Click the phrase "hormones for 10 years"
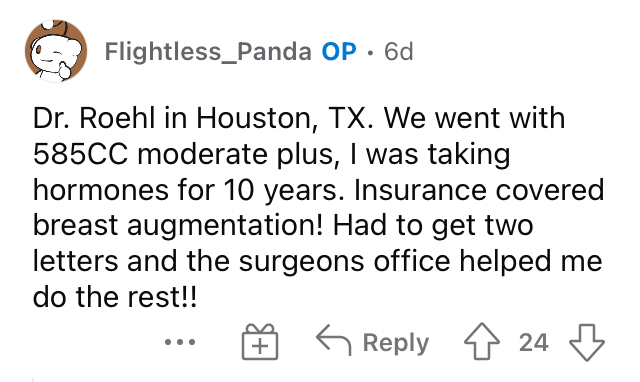 pyautogui.click(x=186, y=191)
